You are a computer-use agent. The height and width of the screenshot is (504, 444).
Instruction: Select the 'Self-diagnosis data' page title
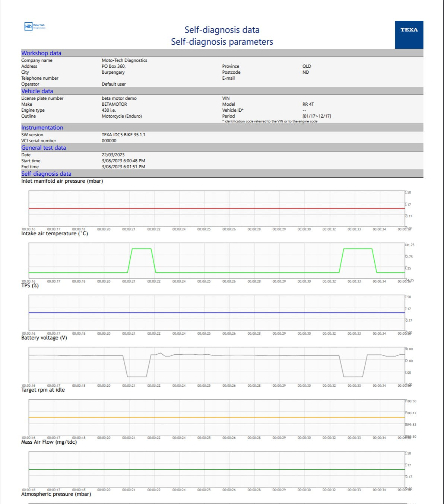point(222,30)
